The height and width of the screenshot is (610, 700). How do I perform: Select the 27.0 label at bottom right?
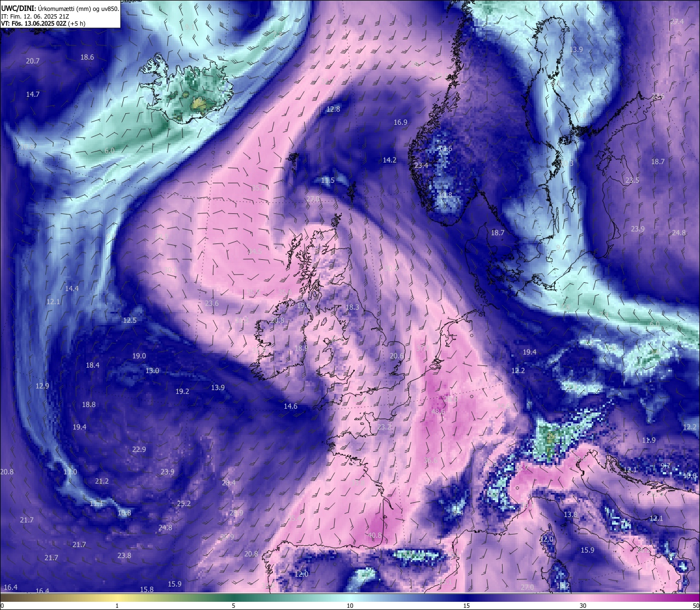click(x=527, y=587)
